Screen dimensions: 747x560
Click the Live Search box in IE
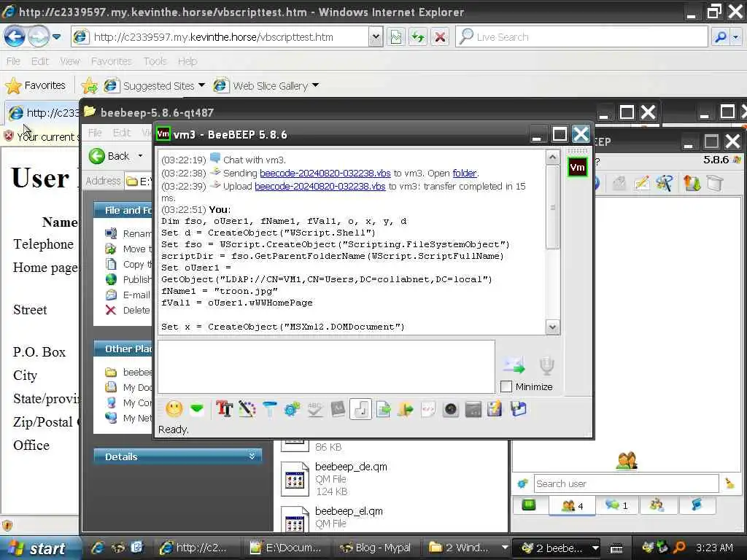coord(581,36)
